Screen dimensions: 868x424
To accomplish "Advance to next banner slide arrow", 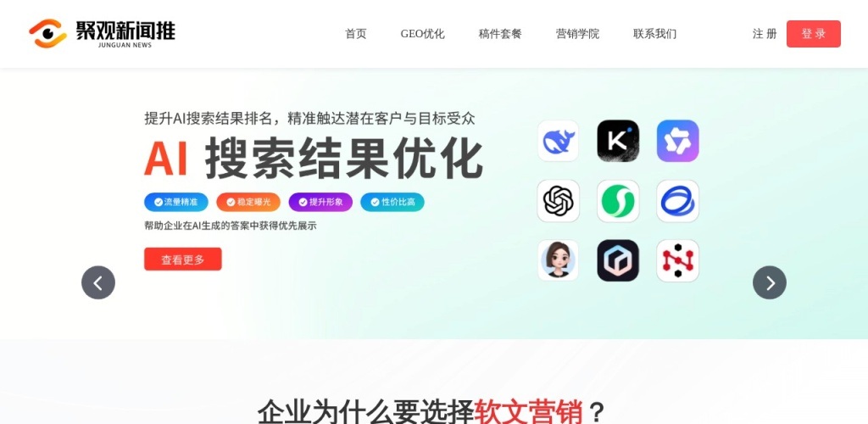I will click(770, 283).
